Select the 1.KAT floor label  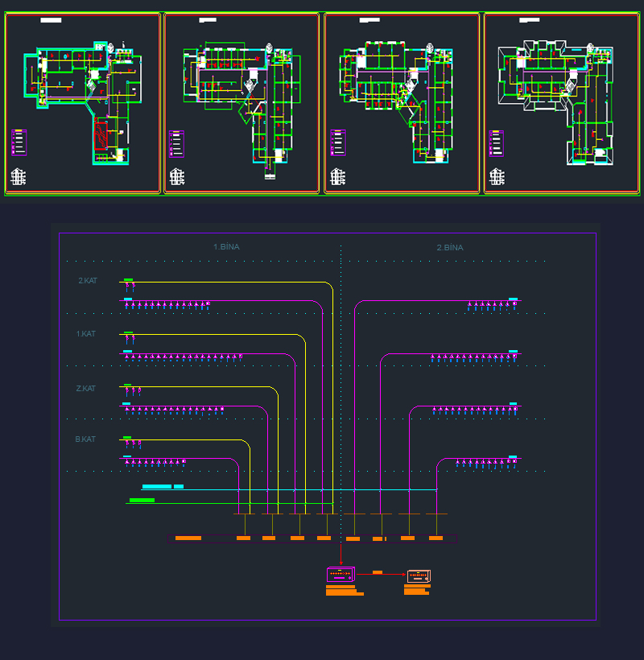85,333
